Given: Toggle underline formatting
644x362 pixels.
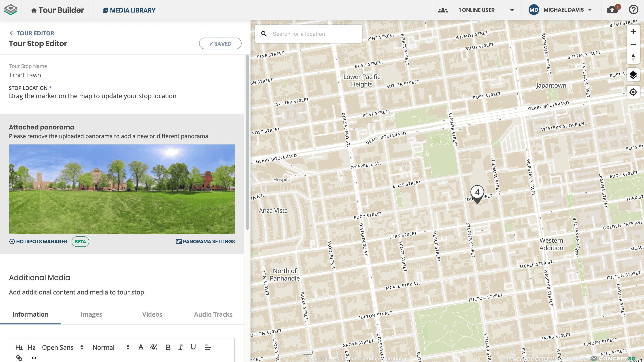Looking at the screenshot, I should click(x=193, y=347).
